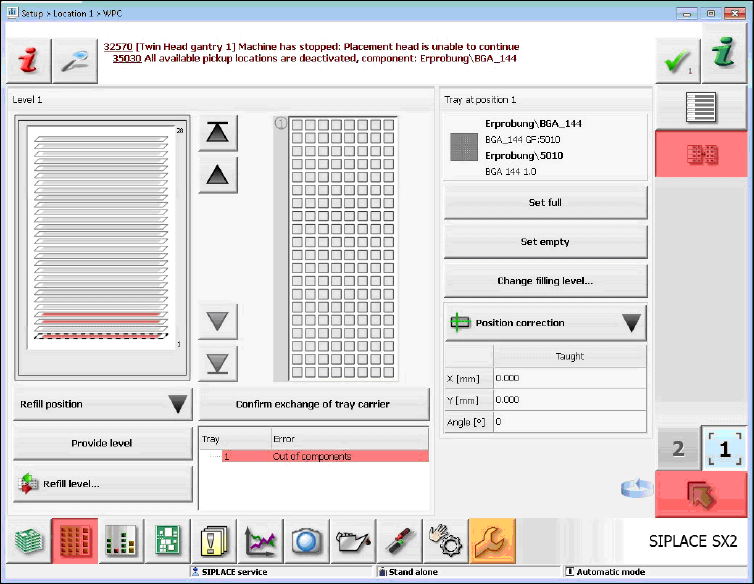This screenshot has width=754, height=584.
Task: Toggle the red tray view side button
Action: coord(701,154)
